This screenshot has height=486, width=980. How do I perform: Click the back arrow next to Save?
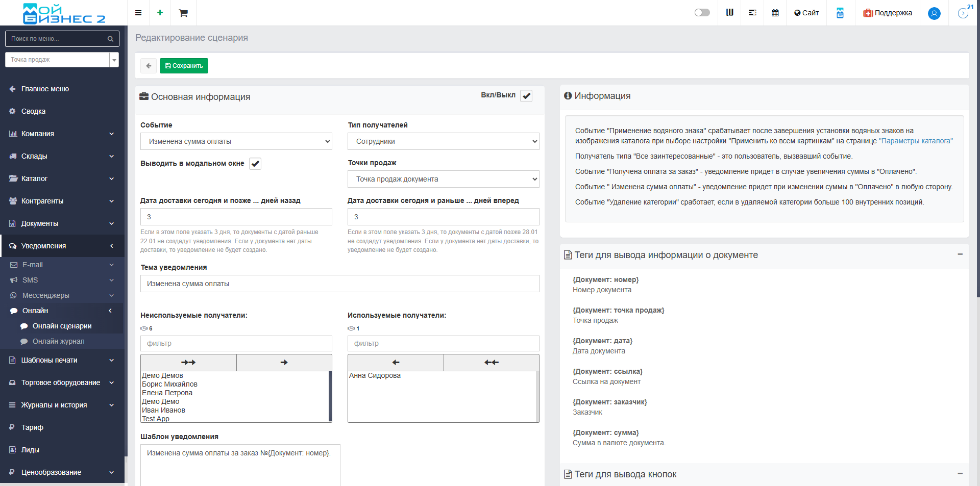pos(149,66)
